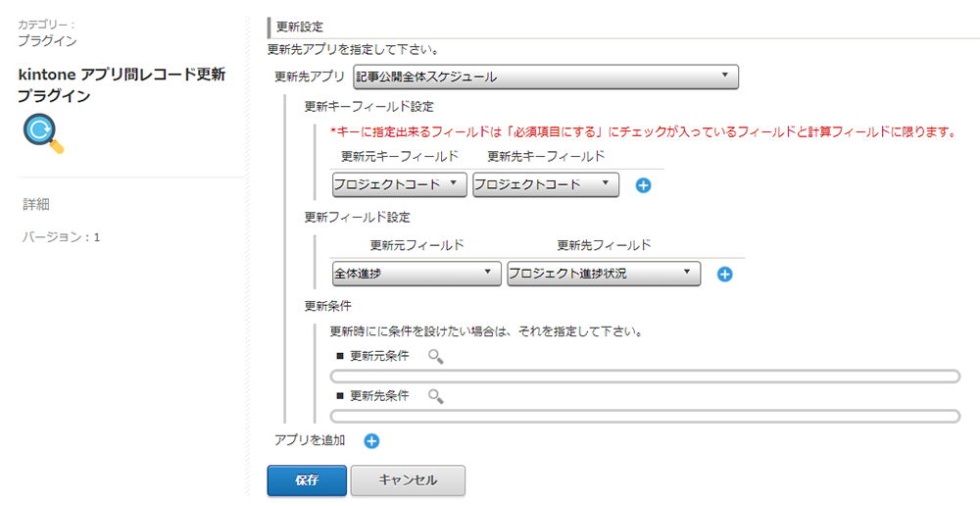This screenshot has height=506, width=980.
Task: Add another update field row with plus icon
Action: [x=724, y=274]
